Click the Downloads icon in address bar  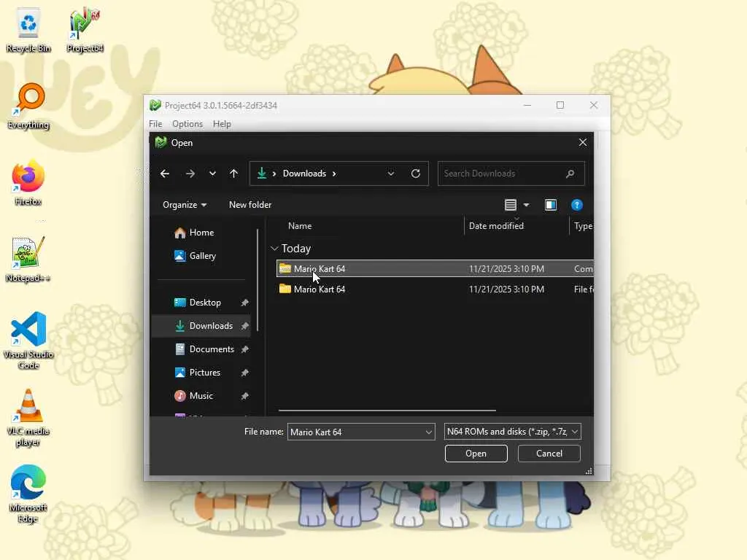tap(262, 174)
